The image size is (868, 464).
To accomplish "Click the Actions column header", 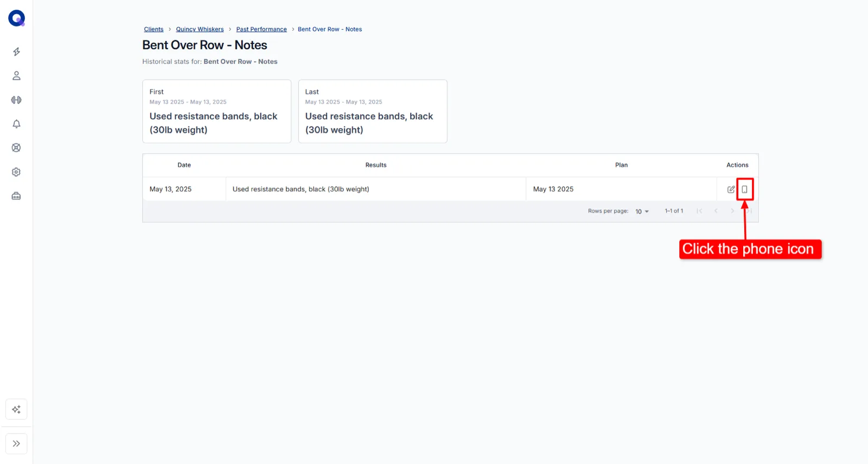I will (737, 165).
